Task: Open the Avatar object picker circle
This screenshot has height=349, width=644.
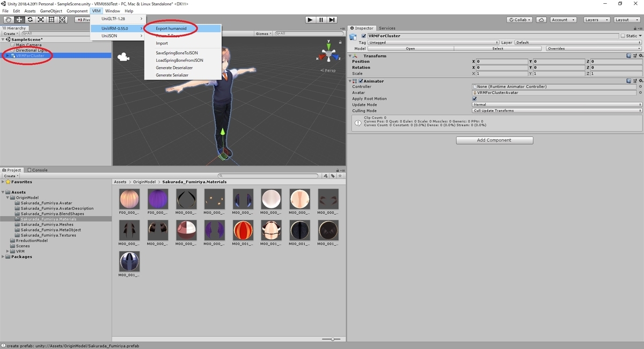Action: click(640, 93)
